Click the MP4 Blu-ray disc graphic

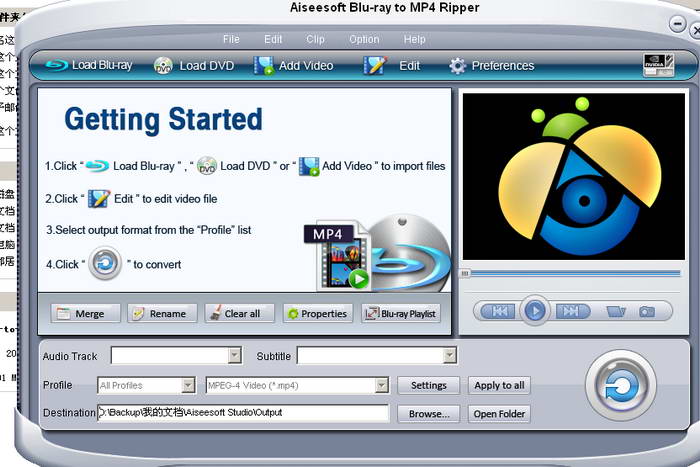coord(377,254)
